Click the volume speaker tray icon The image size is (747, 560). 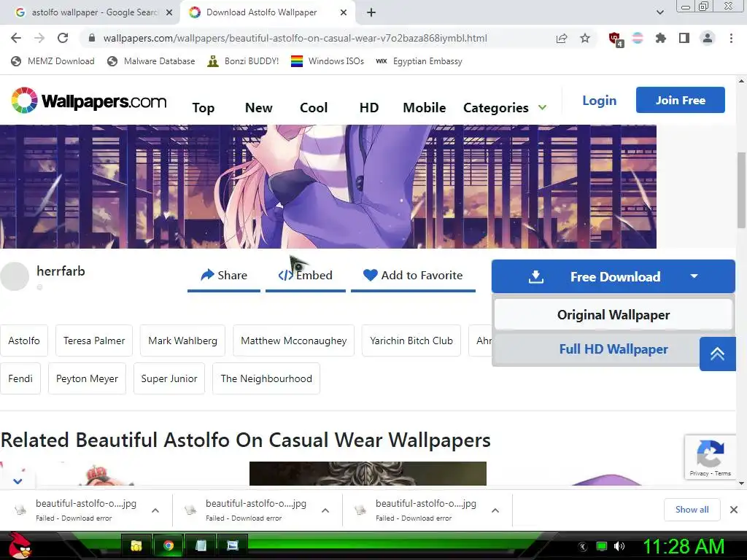[619, 546]
